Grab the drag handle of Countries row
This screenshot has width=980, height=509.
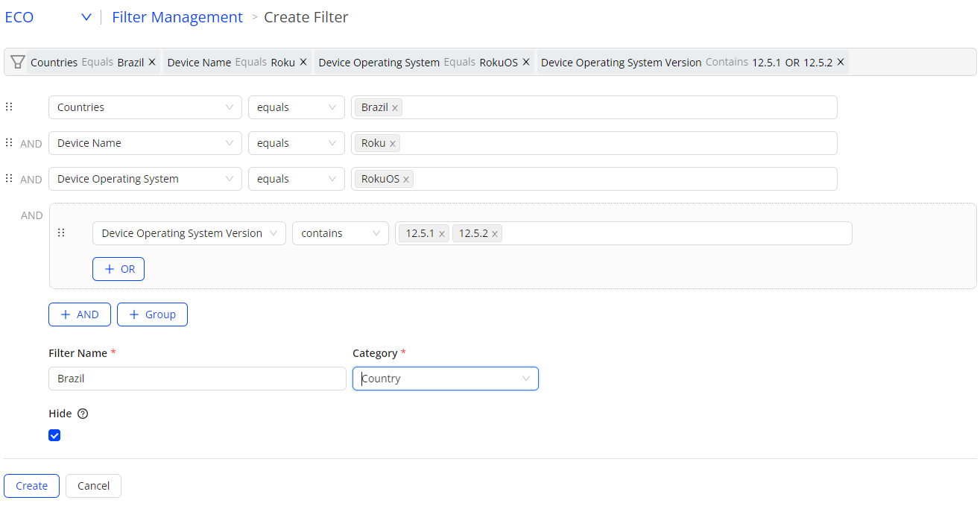[x=9, y=107]
